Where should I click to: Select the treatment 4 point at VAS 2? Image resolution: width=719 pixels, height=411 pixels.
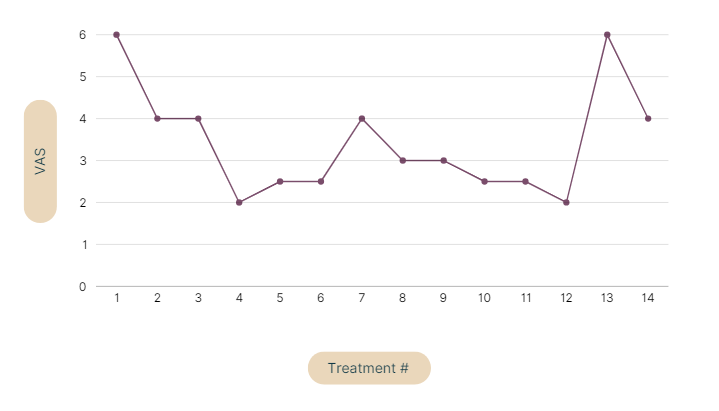pos(239,202)
